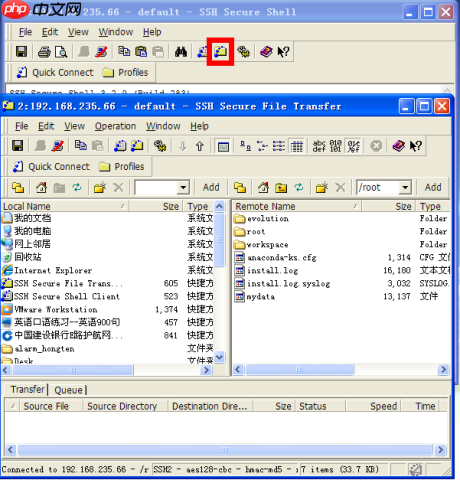Toggle Binary transfer mode (010 101)
The height and width of the screenshot is (480, 460).
tap(336, 146)
